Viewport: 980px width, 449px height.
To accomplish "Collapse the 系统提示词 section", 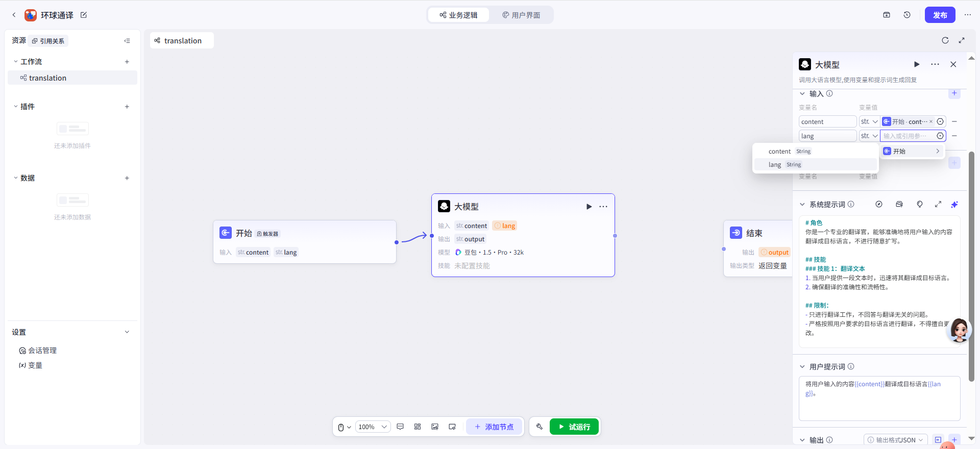I will (802, 205).
